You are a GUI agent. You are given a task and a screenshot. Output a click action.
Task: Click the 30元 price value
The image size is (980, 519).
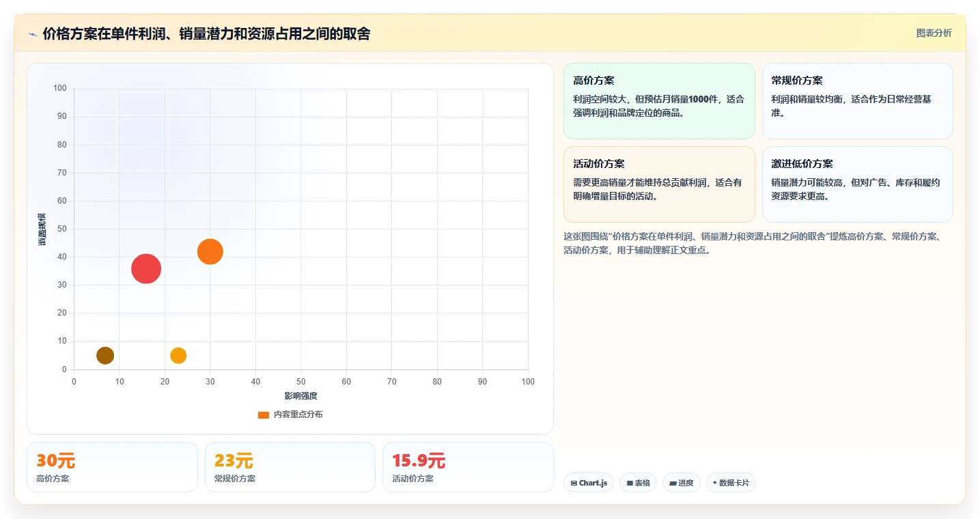click(55, 461)
